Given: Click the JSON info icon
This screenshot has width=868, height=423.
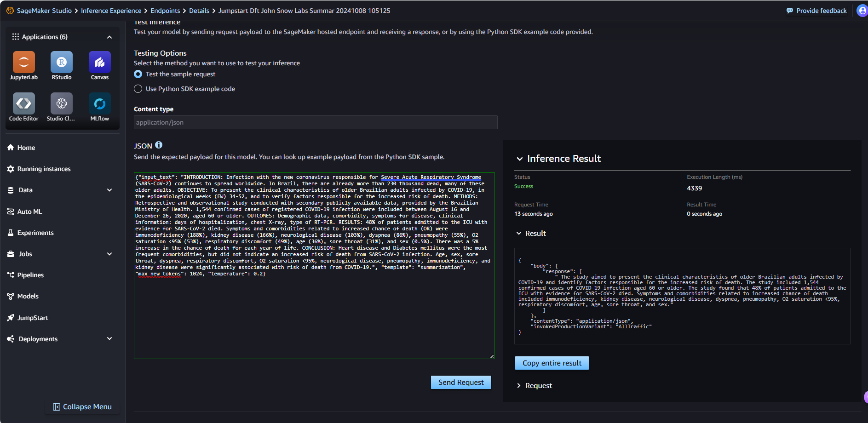Looking at the screenshot, I should coord(159,145).
